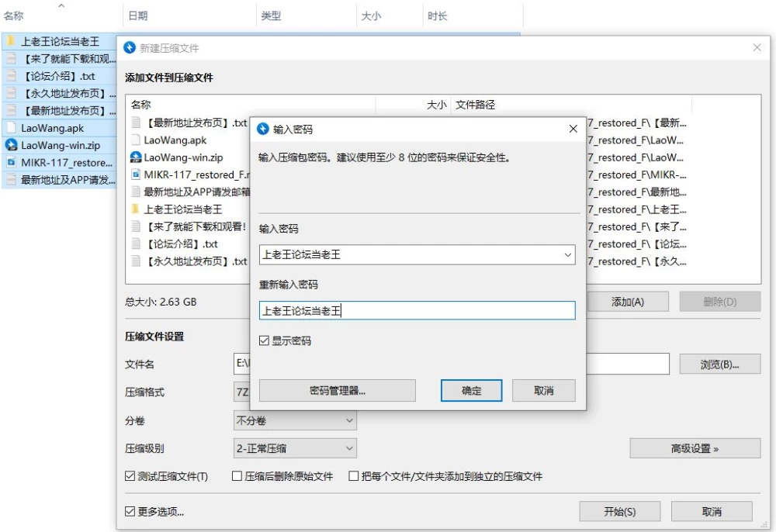The image size is (776, 532).
Task: Click 取消 in the 输入密码 dialog
Action: coord(544,391)
